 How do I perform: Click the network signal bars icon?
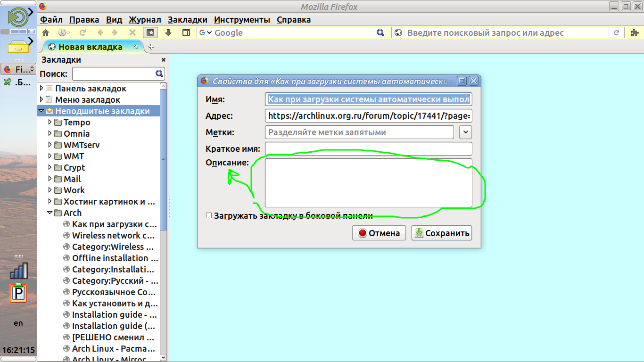coord(19,271)
